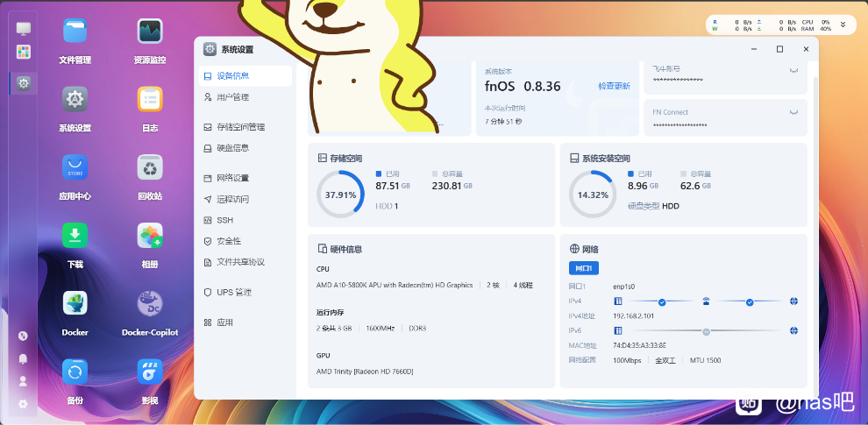Open 网络设置 in the settings sidebar
The width and height of the screenshot is (868, 425).
click(245, 178)
